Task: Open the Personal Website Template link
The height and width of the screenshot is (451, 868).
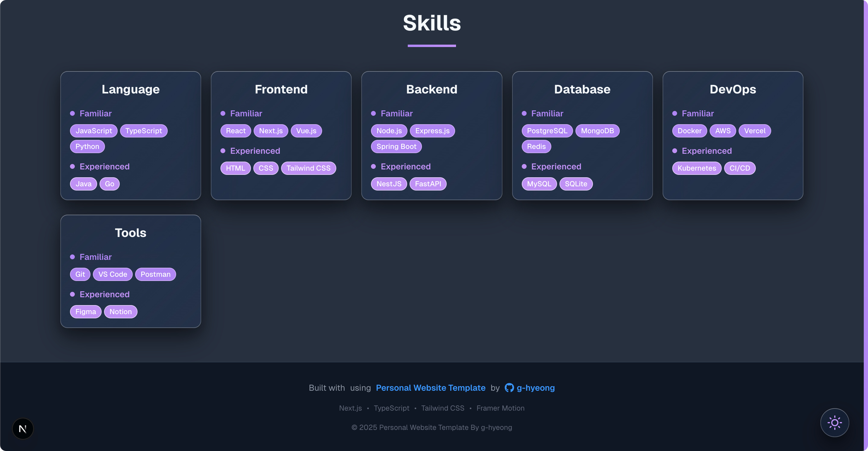Action: coord(431,388)
